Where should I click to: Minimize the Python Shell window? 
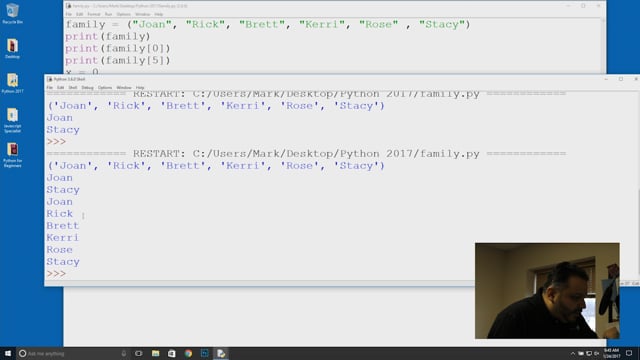[x=606, y=79]
